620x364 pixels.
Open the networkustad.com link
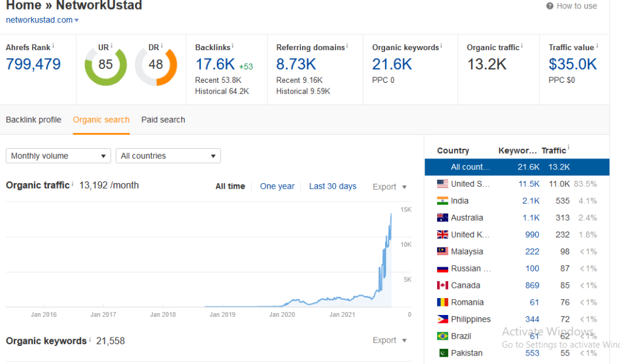[x=39, y=20]
